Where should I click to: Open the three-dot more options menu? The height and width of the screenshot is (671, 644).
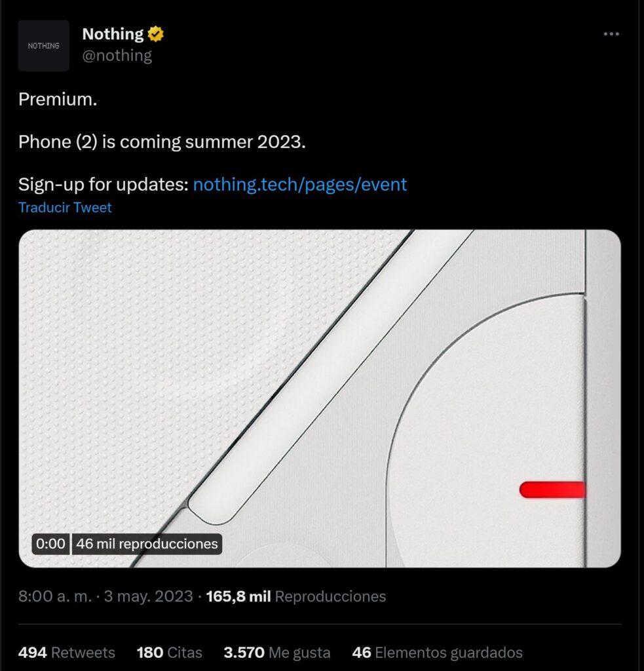click(611, 34)
